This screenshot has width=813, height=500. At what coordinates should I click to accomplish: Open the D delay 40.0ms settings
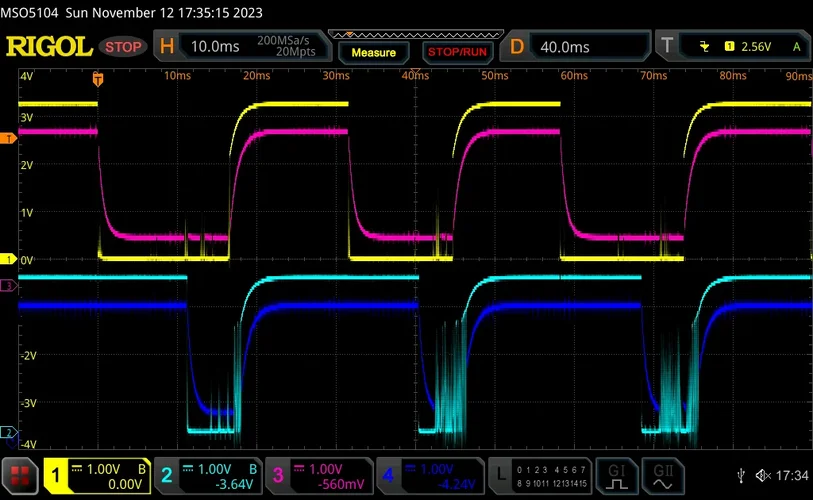pyautogui.click(x=575, y=47)
